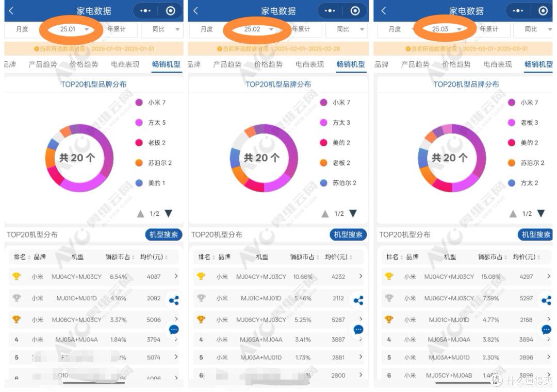Tap the share icon on the 25.03 screen
Image resolution: width=557 pixels, height=392 pixels.
[x=546, y=301]
